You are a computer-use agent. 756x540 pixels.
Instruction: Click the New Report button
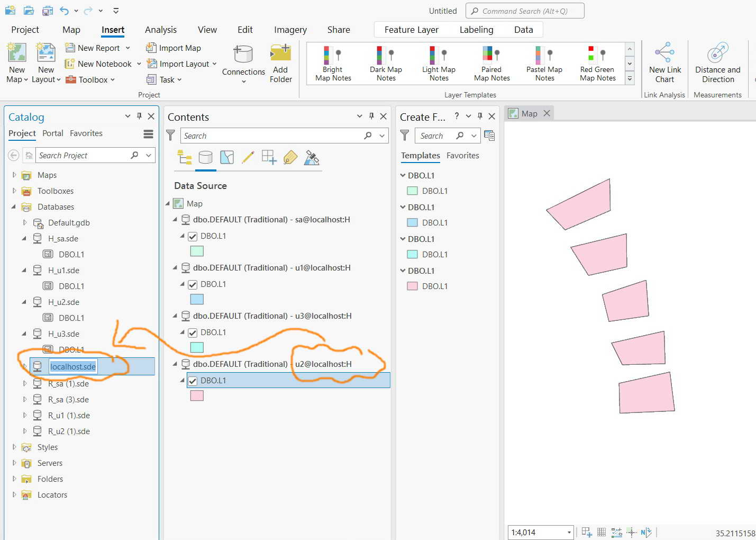[98, 48]
